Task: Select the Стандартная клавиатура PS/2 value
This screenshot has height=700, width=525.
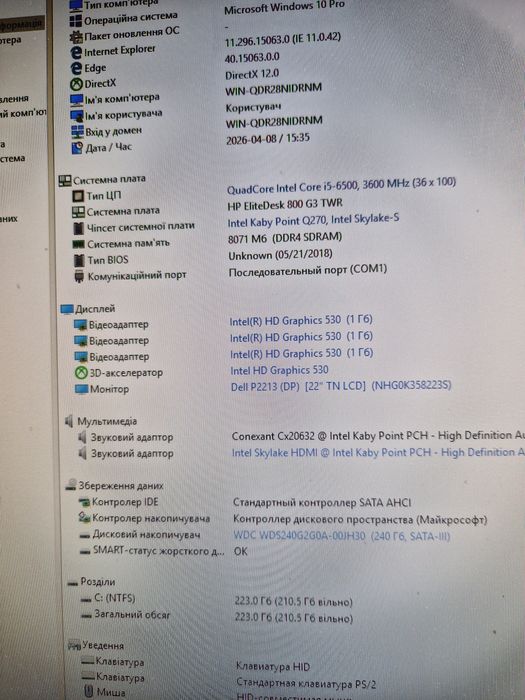Action: (306, 683)
